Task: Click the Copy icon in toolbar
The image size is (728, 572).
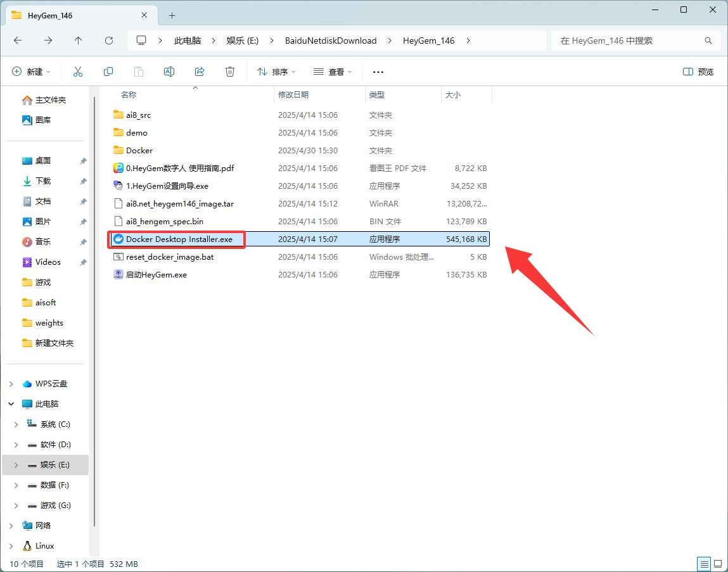Action: pos(108,72)
